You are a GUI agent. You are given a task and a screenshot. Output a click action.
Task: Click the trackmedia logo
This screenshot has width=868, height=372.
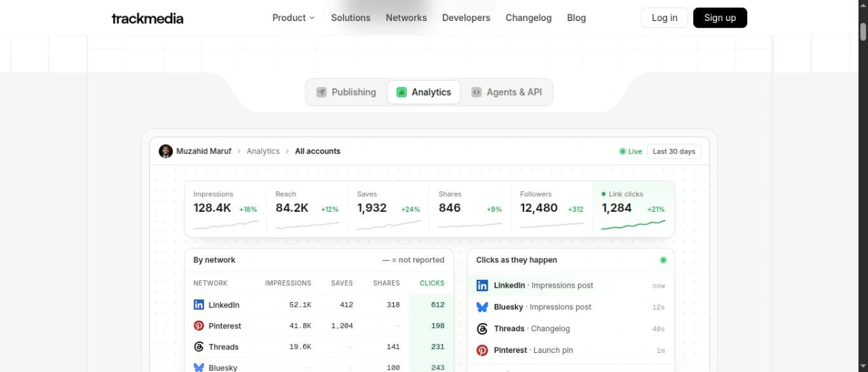click(147, 18)
